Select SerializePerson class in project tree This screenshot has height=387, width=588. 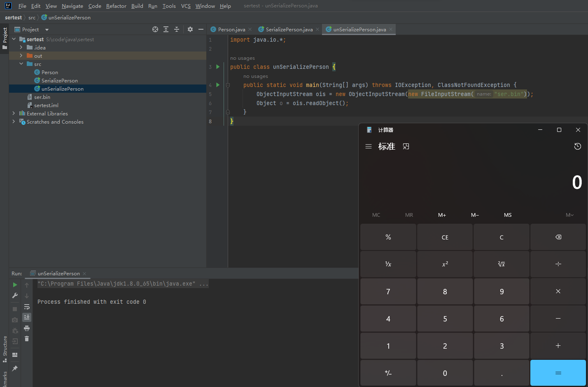pos(59,80)
